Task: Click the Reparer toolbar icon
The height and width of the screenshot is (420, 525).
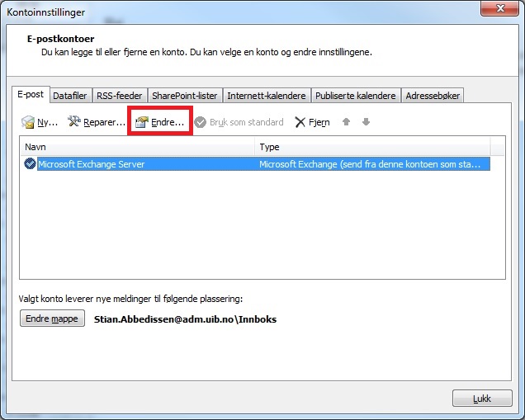Action: tap(74, 122)
